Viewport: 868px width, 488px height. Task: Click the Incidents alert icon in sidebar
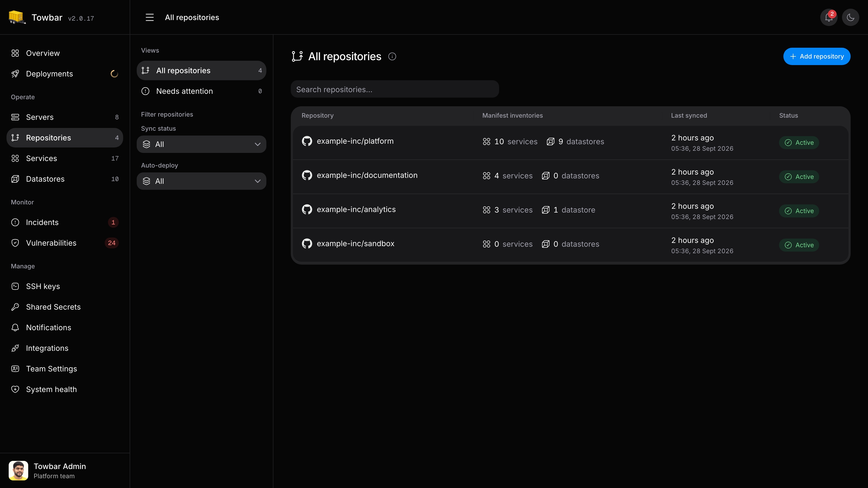coord(15,222)
